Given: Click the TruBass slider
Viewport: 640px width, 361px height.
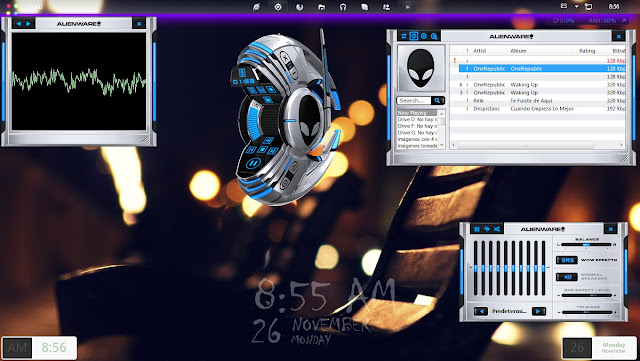Looking at the screenshot, I should point(587,312).
